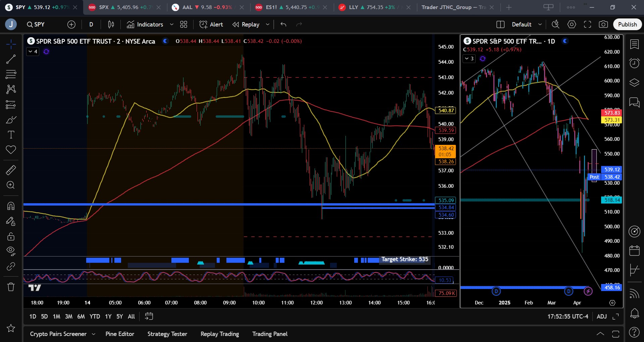Open the forecasting and measurement tools
The height and width of the screenshot is (342, 644).
11,105
